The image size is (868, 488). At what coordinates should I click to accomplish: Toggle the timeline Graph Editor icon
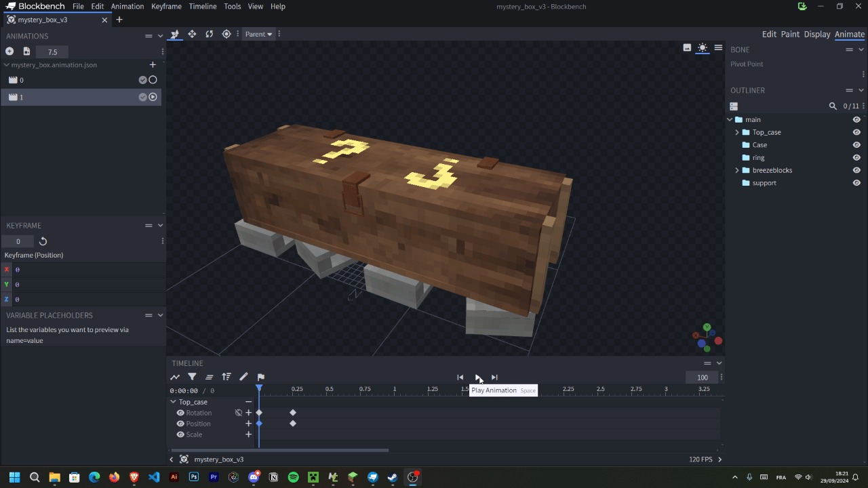pos(175,377)
